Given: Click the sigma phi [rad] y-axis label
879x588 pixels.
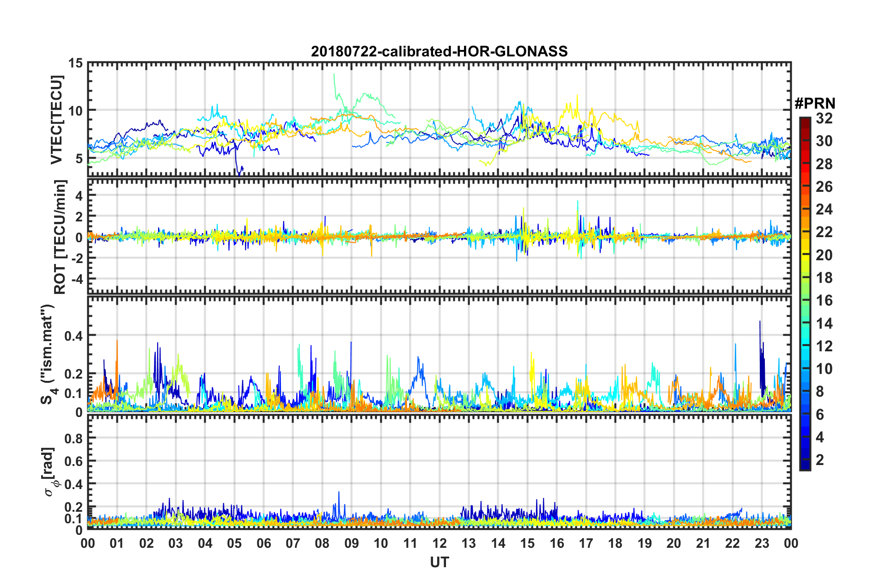Looking at the screenshot, I should click(50, 472).
